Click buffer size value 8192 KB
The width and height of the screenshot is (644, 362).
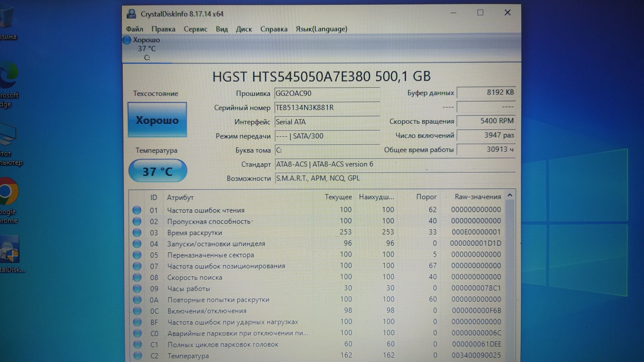tap(486, 92)
